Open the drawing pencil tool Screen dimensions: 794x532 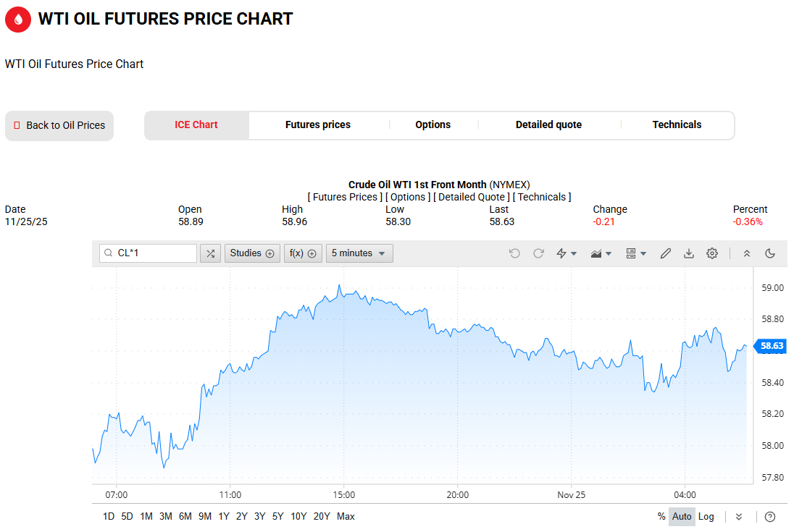[666, 253]
